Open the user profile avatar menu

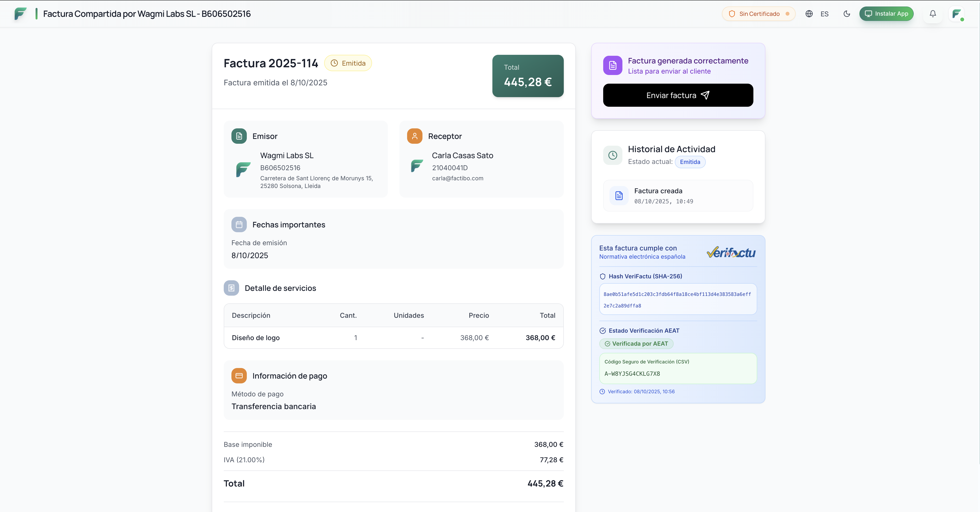point(956,14)
